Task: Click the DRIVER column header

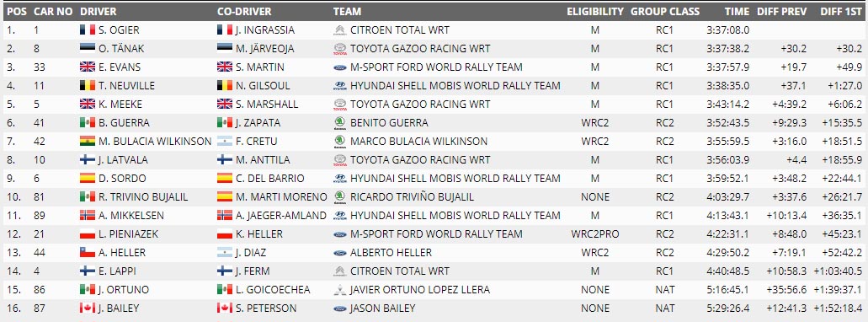Action: [98, 11]
